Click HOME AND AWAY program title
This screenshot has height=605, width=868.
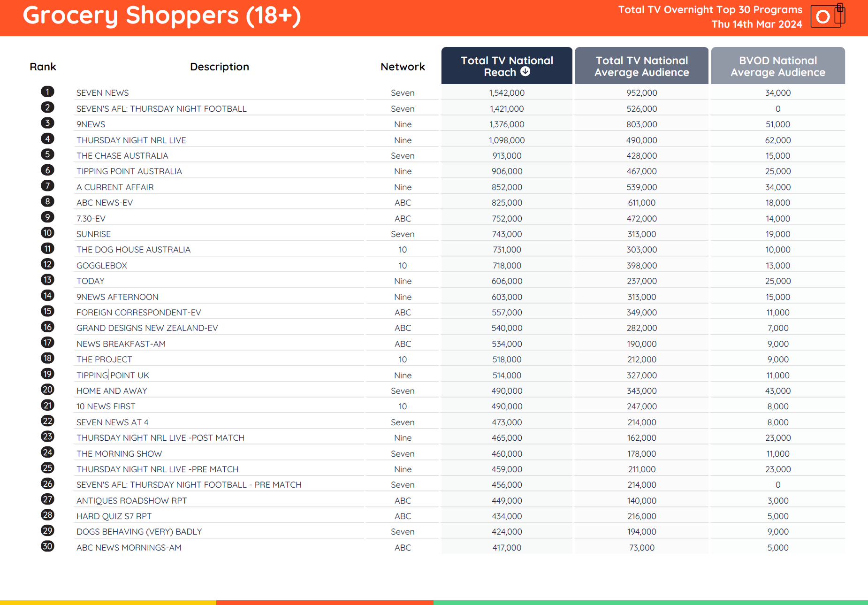112,391
